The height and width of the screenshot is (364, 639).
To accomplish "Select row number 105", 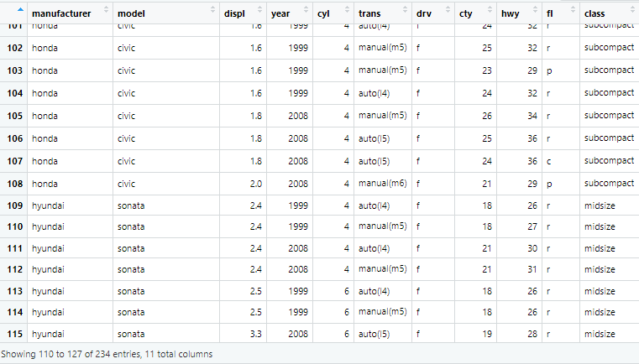I will click(x=14, y=116).
